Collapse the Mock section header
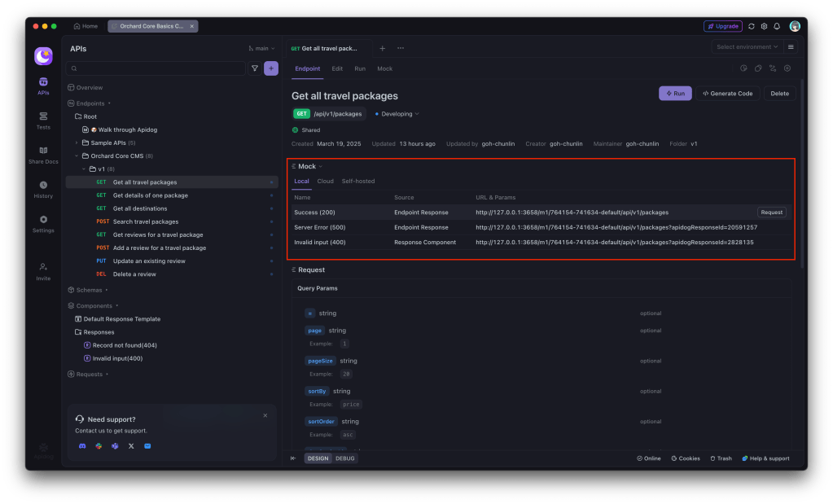The height and width of the screenshot is (504, 833). 307,166
